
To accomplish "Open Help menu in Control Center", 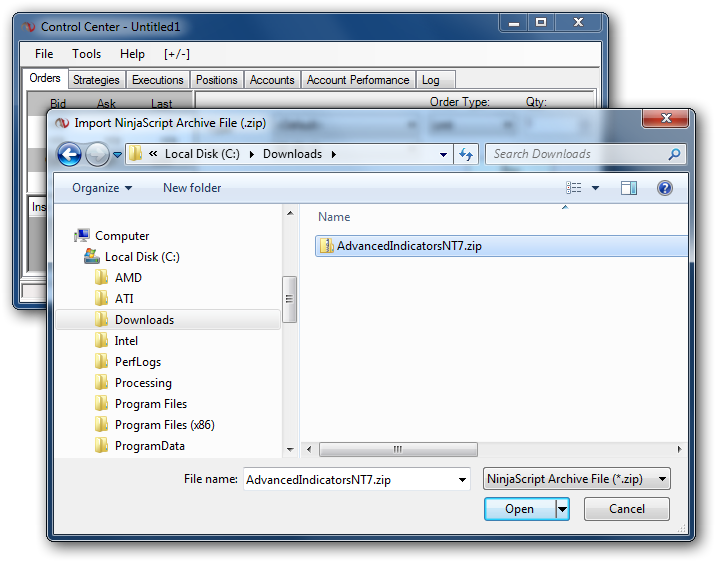I will 132,54.
